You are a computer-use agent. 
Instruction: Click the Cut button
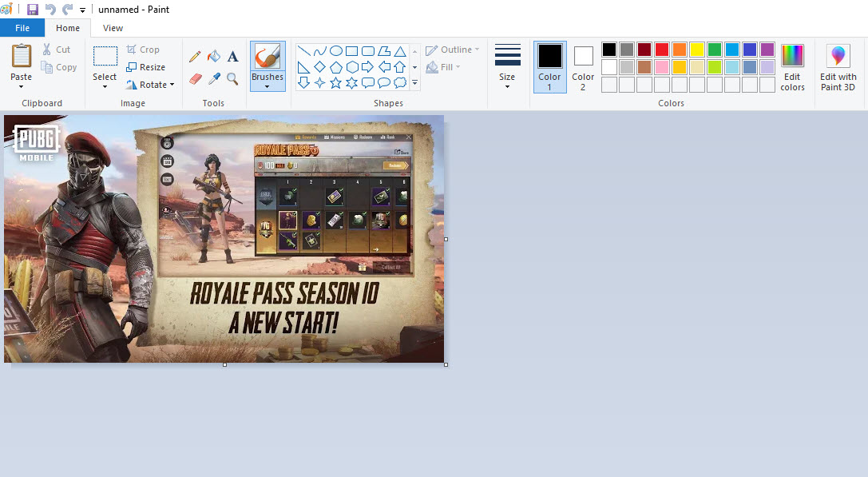57,50
